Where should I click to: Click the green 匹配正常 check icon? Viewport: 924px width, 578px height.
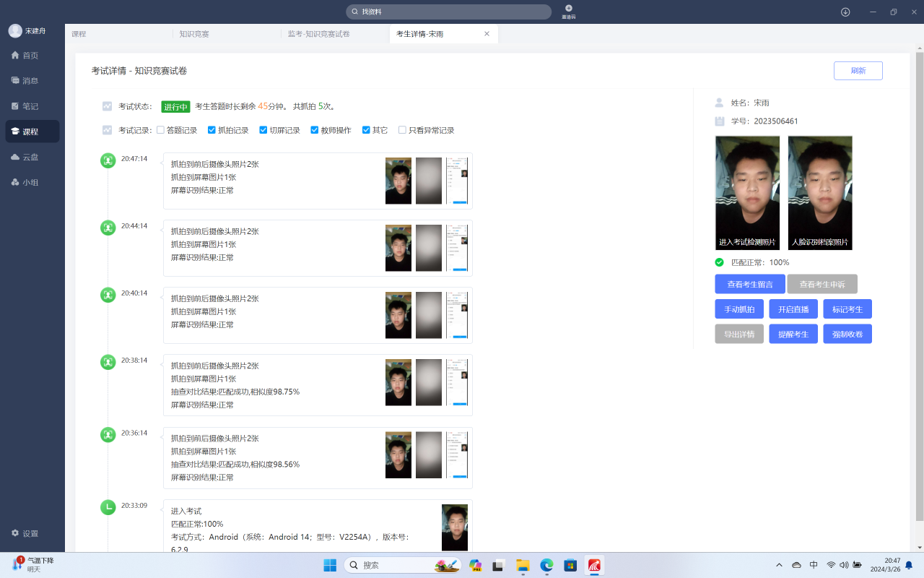tap(719, 262)
